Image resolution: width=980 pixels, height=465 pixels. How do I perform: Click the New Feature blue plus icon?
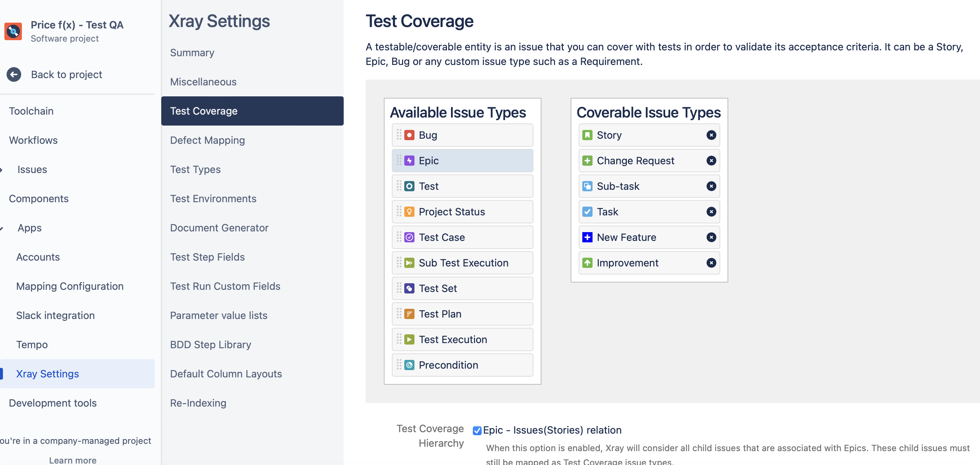[x=587, y=238]
